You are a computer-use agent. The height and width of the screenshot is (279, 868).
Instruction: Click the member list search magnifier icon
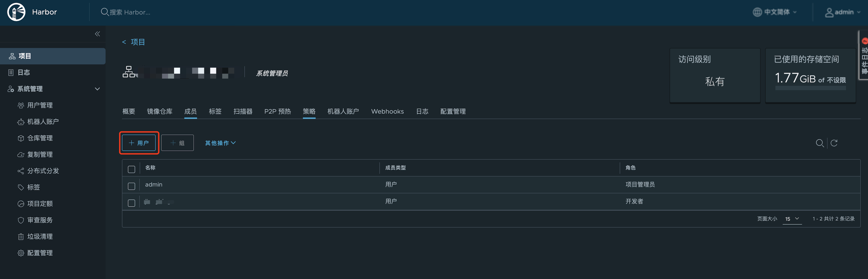tap(819, 143)
